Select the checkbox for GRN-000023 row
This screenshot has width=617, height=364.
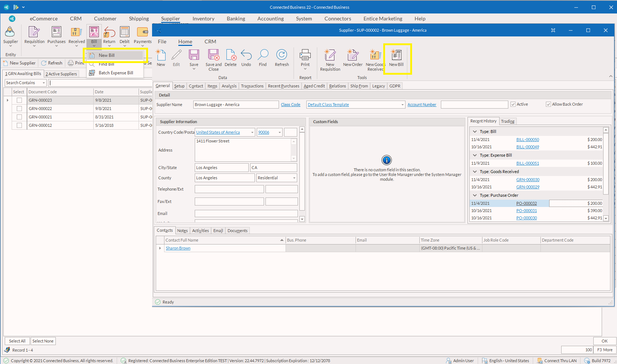[19, 100]
